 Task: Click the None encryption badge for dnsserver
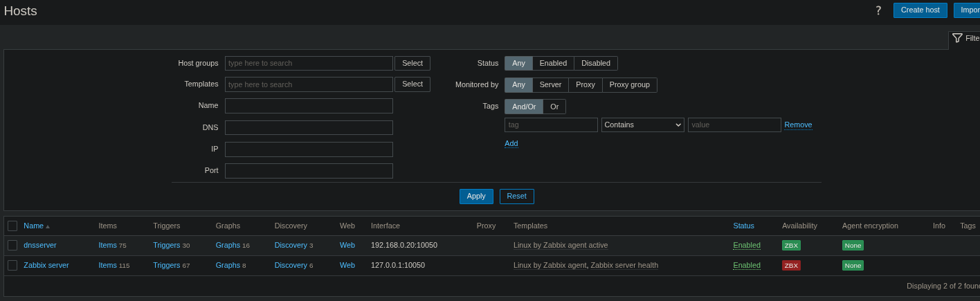[x=853, y=245]
